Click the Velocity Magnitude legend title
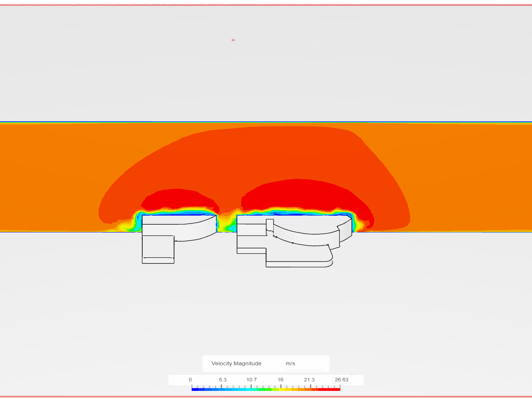Screen dimensions: 532x399 tap(236, 364)
